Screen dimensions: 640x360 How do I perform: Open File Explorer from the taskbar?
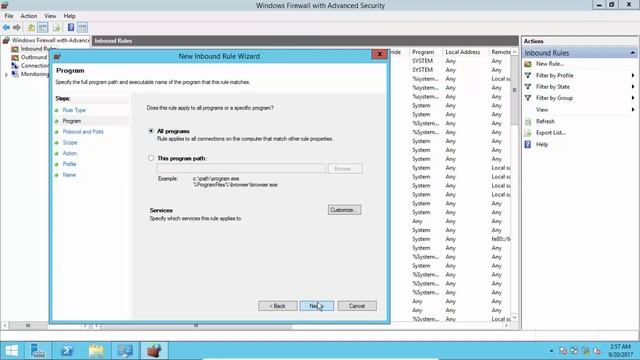coord(96,351)
